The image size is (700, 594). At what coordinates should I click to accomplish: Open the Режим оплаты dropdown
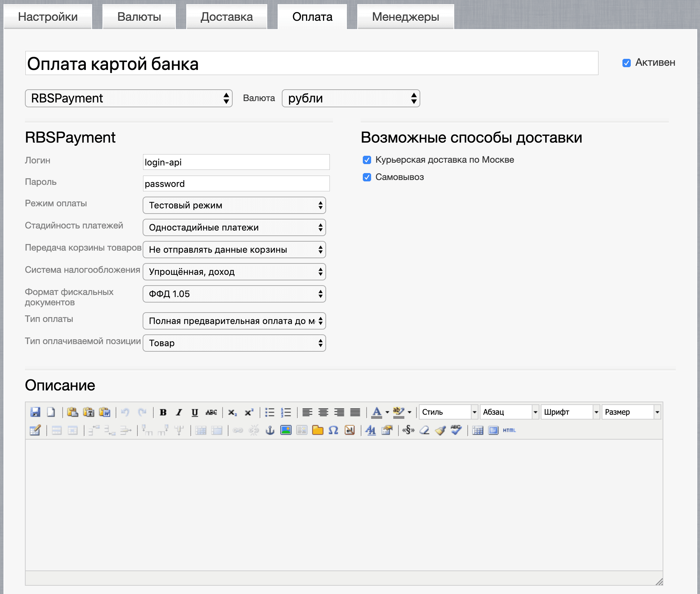click(x=234, y=205)
